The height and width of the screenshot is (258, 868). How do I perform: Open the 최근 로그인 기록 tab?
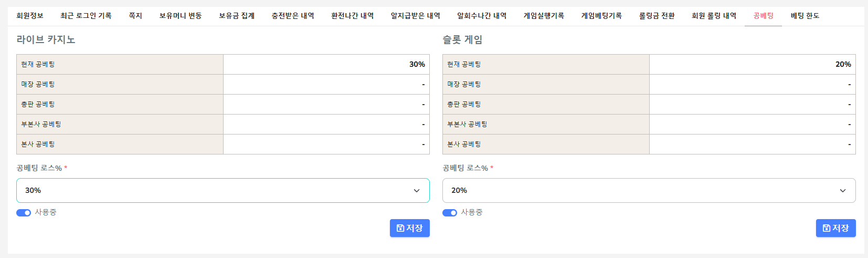(x=86, y=16)
